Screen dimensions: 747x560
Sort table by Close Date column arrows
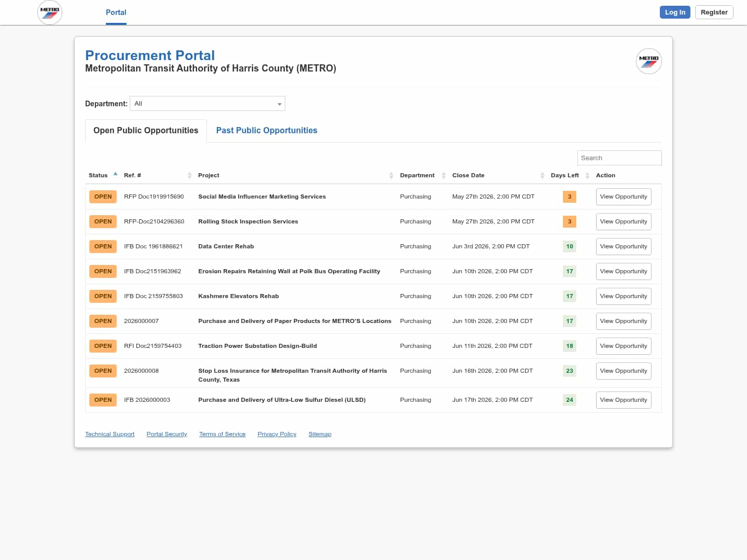(x=542, y=176)
